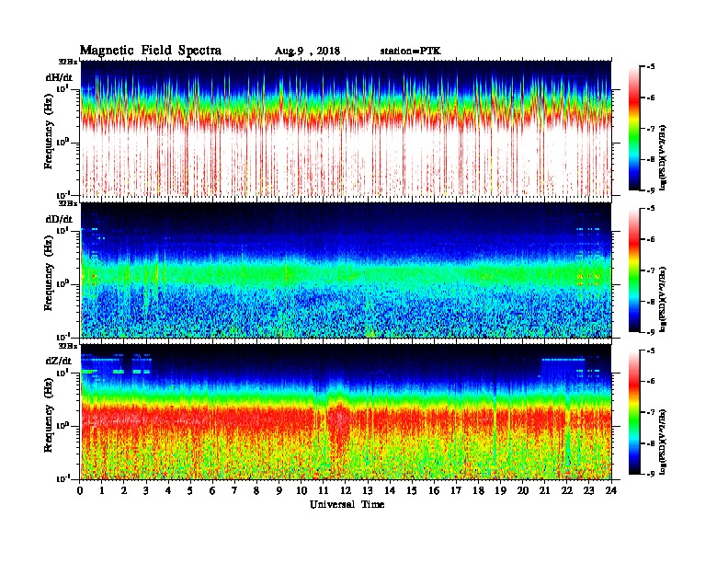Click the "32Hz" label above dZ/dt panel

68,346
